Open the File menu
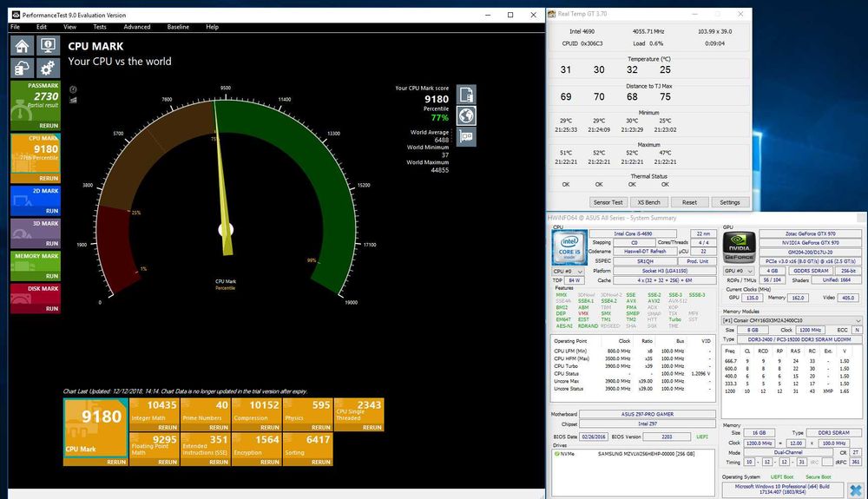Screen dimensions: 868x499 pos(15,27)
